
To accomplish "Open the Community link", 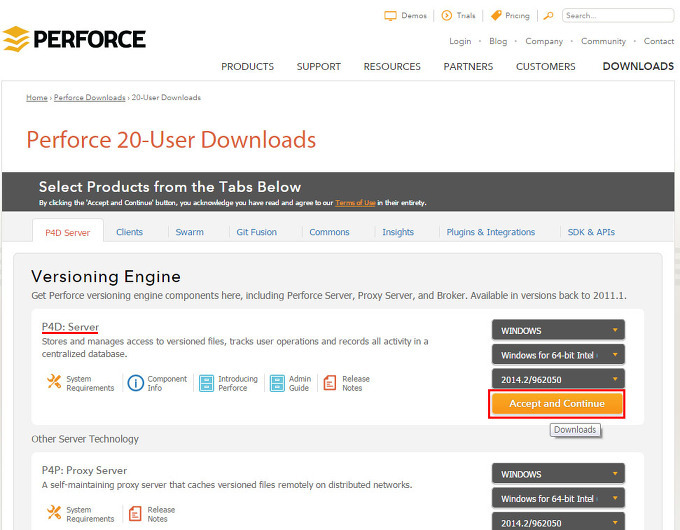I will (603, 41).
